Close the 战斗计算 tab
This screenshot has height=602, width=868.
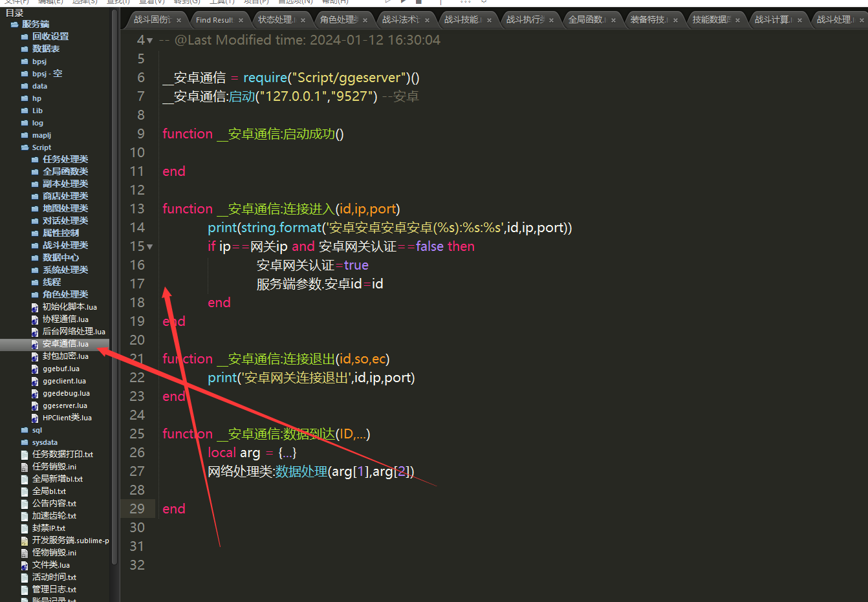pos(799,20)
